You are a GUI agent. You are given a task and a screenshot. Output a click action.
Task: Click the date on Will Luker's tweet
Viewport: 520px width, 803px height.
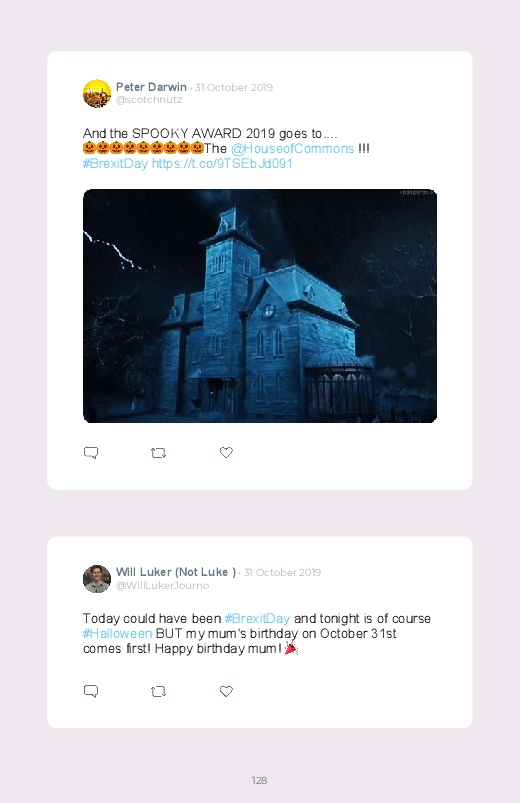click(x=282, y=573)
